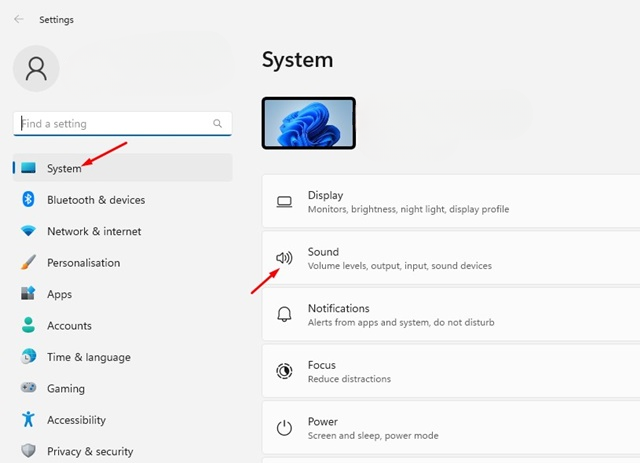Click 'Alerts from apps and system, do not disturb'
This screenshot has height=463, width=640.
pyautogui.click(x=401, y=323)
